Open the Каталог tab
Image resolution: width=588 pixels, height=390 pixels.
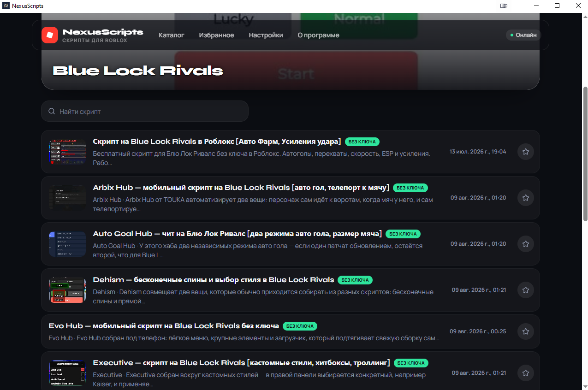[x=172, y=35]
